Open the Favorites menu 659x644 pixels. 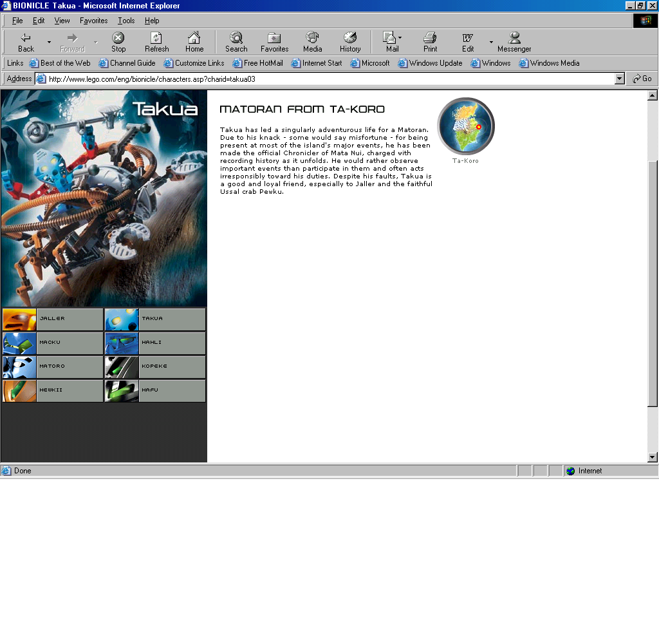pos(94,21)
